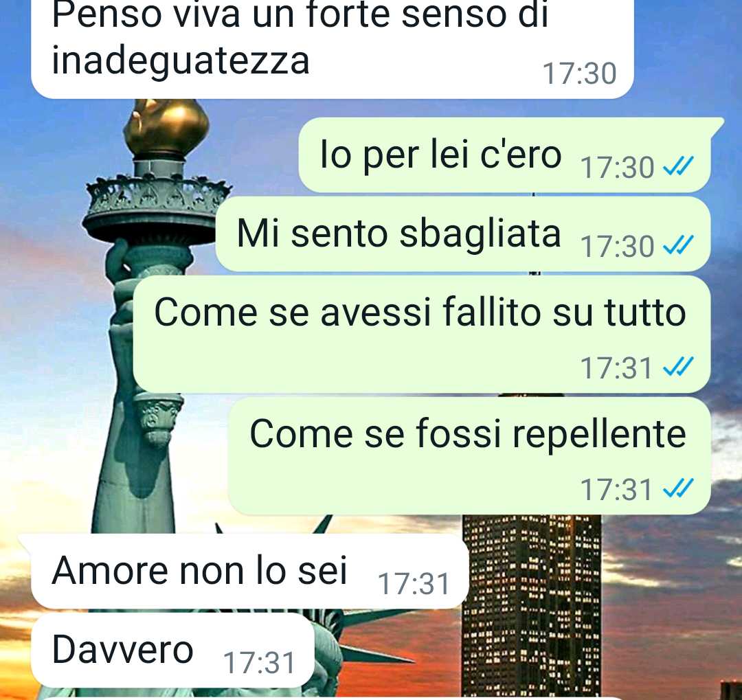The width and height of the screenshot is (742, 700).
Task: Click the 17:30 time next to "Io per lei c'ero"
Action: coord(617,168)
